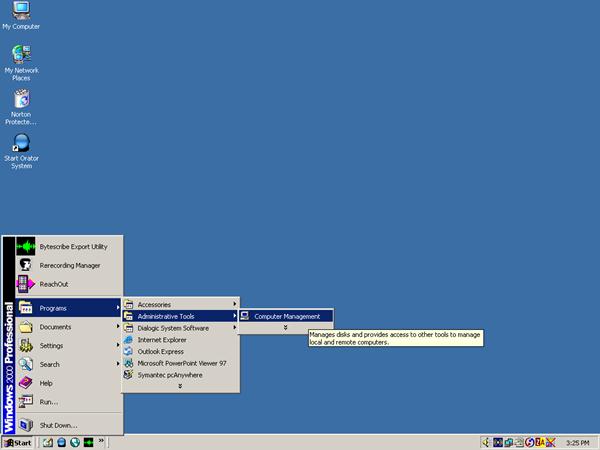
Task: Click the blue Orator Quick Launch icon
Action: 61,442
